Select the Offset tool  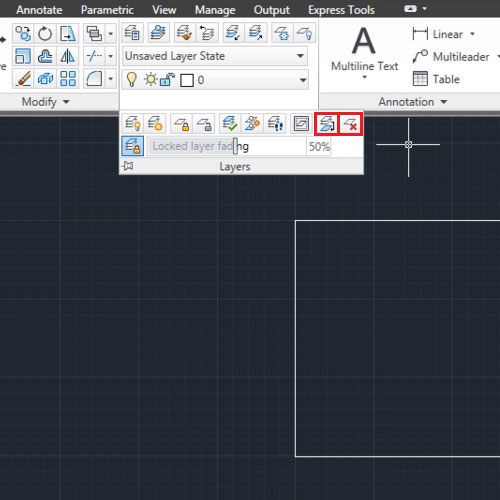pos(45,56)
